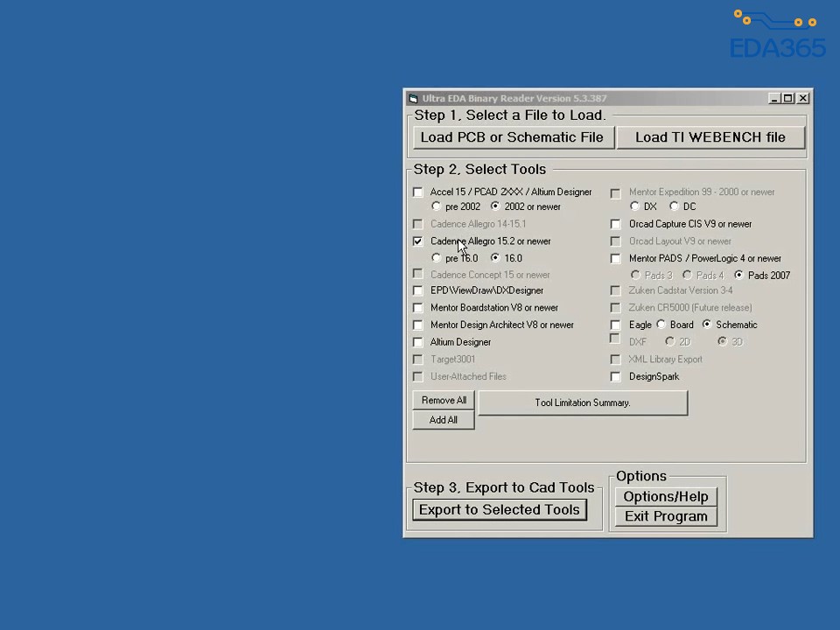Check Orcad Capture CIS V9 or newer

click(615, 225)
